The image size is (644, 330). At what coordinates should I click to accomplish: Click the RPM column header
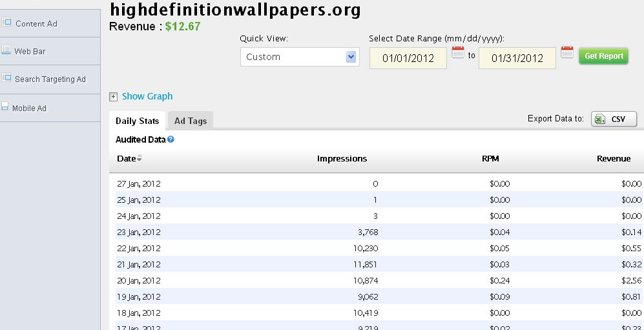490,159
